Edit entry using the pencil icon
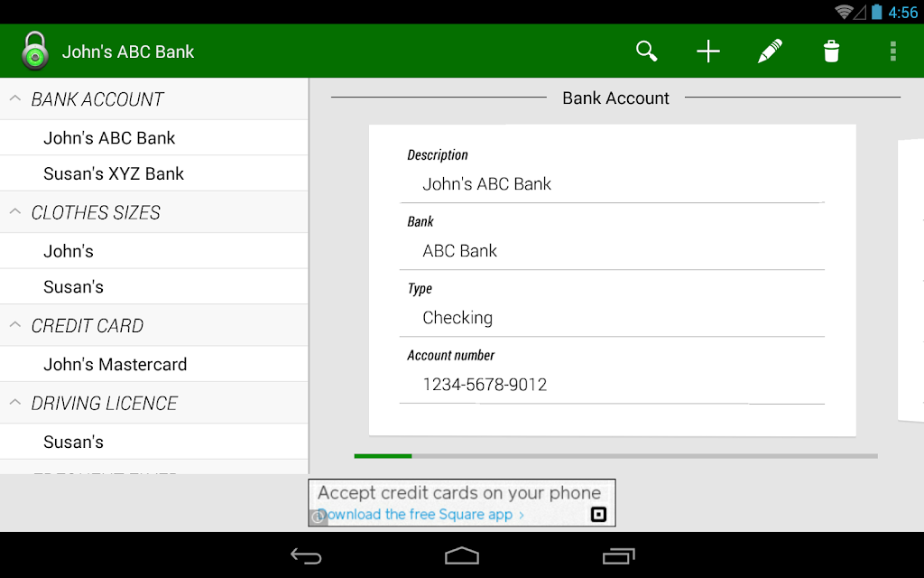The width and height of the screenshot is (924, 578). point(770,51)
